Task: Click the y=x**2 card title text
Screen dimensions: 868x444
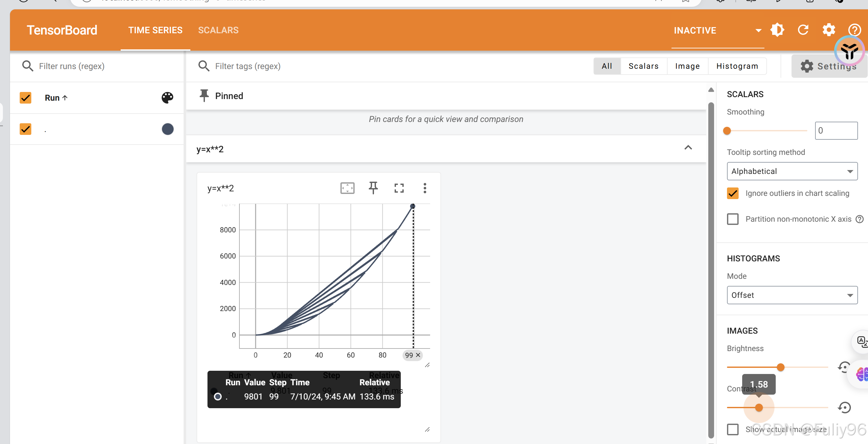Action: click(x=220, y=188)
